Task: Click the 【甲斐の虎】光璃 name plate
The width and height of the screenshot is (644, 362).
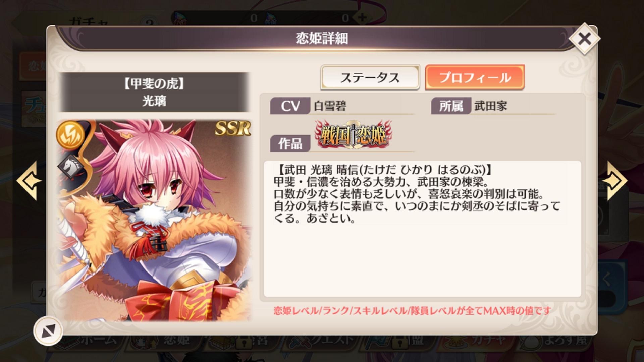Action: pos(154,92)
